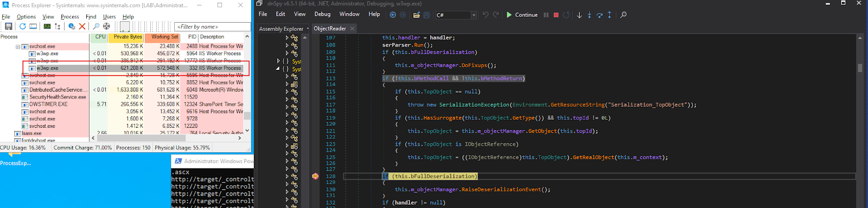Click Navigate Forward arrow in dnSpy
The image size is (868, 208).
403,15
